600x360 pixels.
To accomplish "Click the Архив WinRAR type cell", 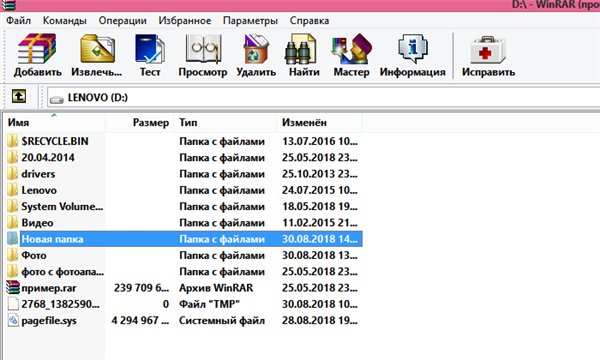I will [216, 288].
